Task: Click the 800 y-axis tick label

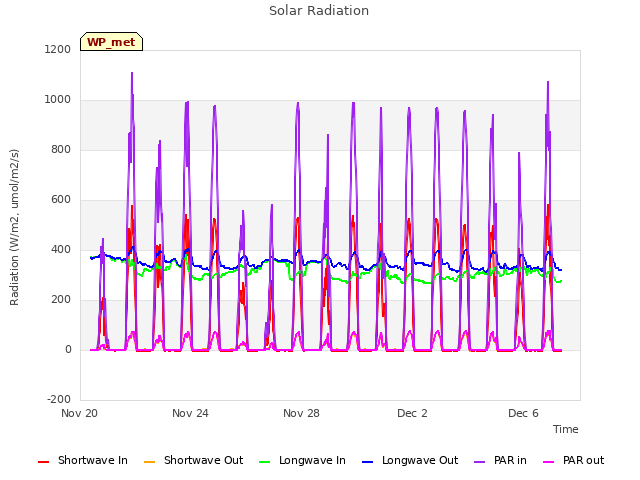Action: click(x=61, y=149)
